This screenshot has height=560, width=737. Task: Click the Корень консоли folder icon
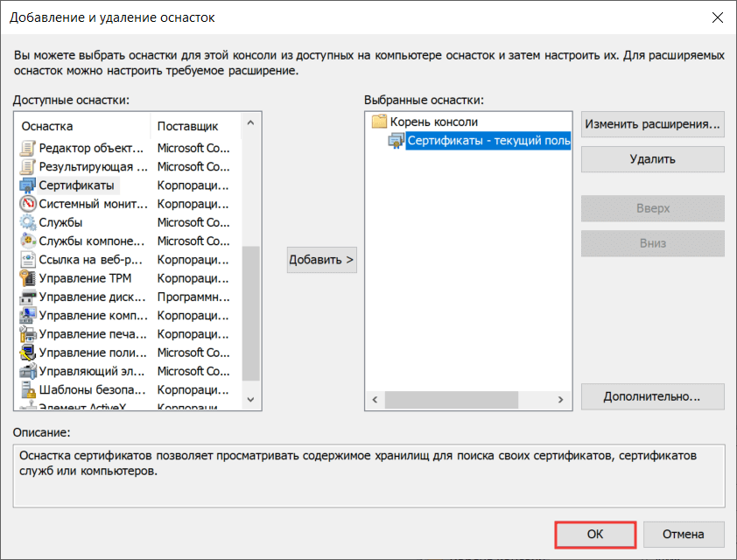[379, 122]
